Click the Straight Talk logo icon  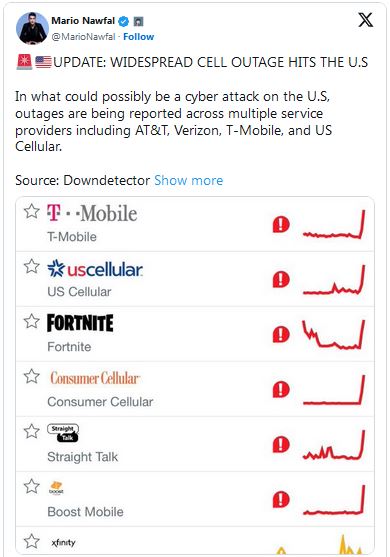point(63,433)
